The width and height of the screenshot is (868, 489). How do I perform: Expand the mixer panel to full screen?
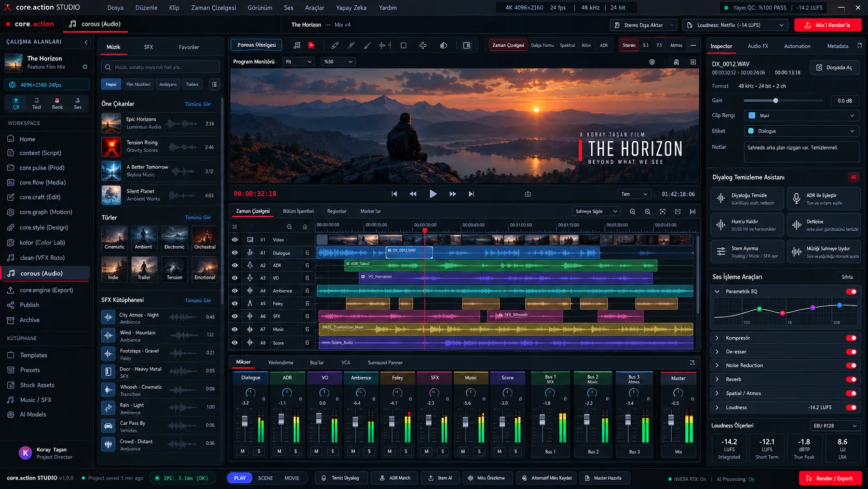tap(692, 363)
